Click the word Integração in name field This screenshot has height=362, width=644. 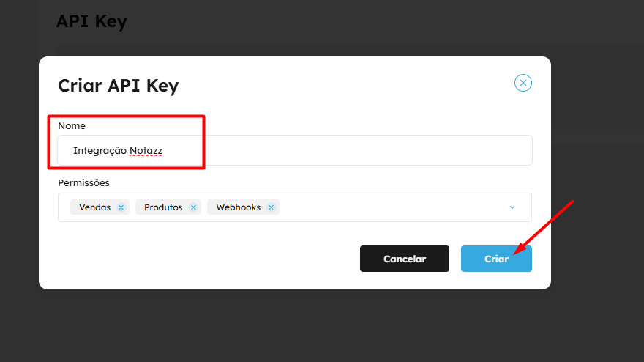100,151
